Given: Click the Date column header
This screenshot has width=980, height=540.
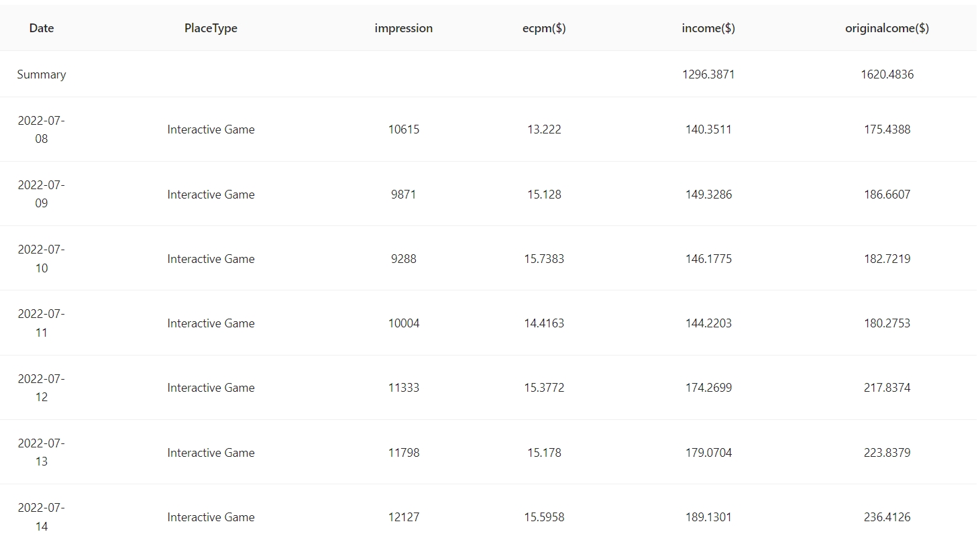Looking at the screenshot, I should point(42,28).
